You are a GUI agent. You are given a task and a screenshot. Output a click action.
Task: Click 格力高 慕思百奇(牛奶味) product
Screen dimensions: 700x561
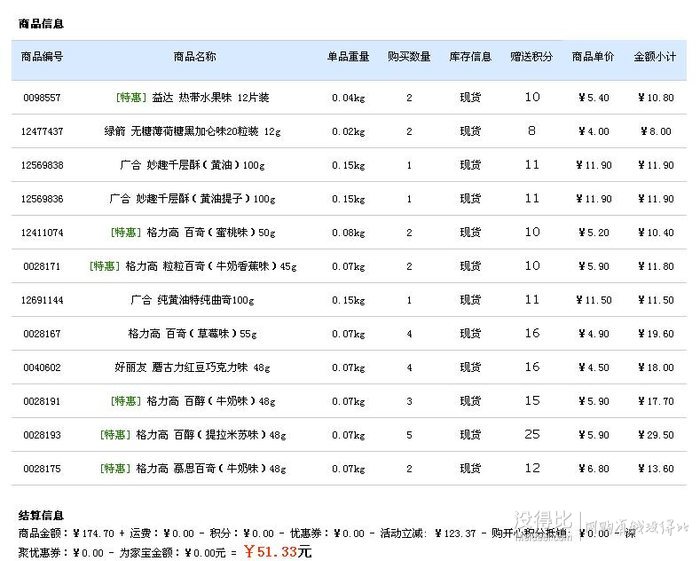point(211,469)
